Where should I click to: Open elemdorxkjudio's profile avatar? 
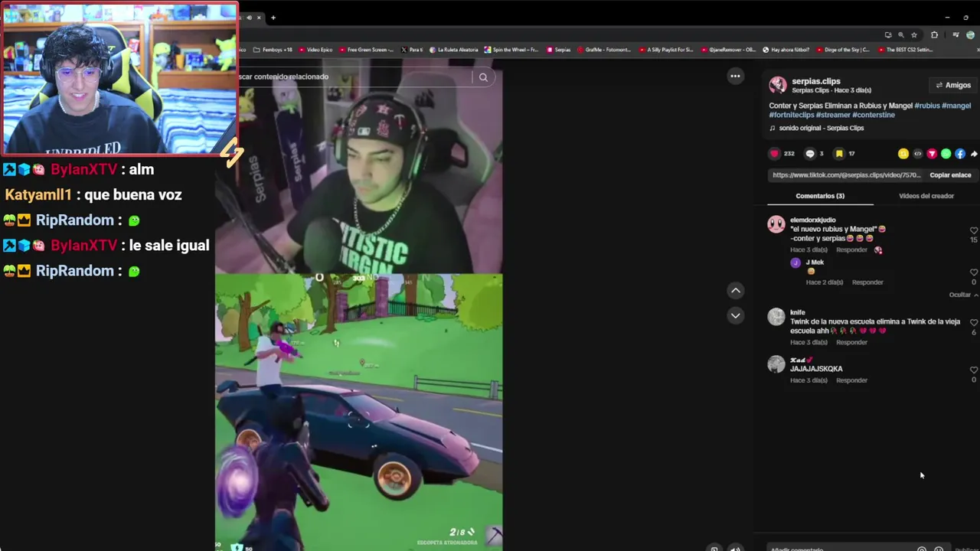(776, 224)
